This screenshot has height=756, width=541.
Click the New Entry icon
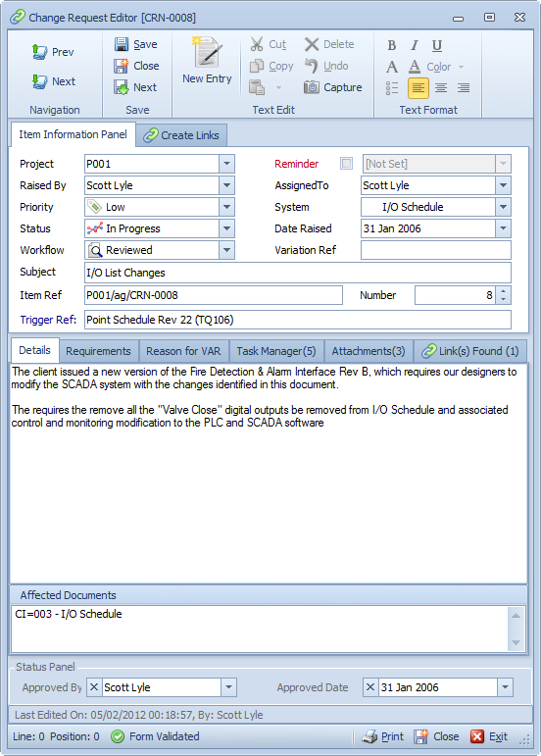tap(207, 52)
